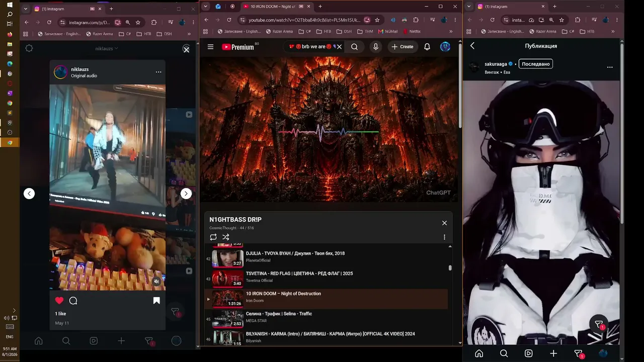Viewport: 644px width, 362px height.
Task: Go to YouTube Premium home via logo
Action: (x=238, y=47)
